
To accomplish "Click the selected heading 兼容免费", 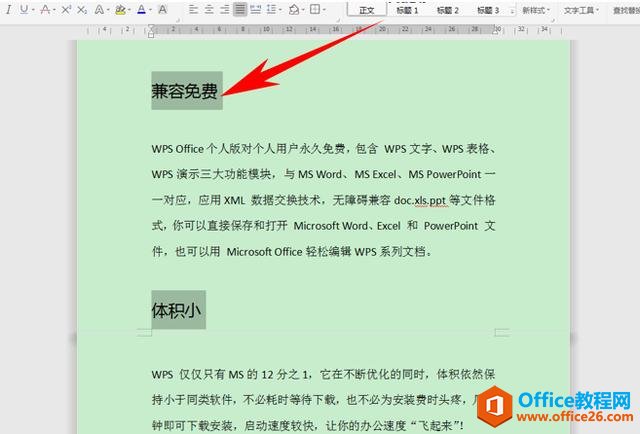I will coord(184,91).
